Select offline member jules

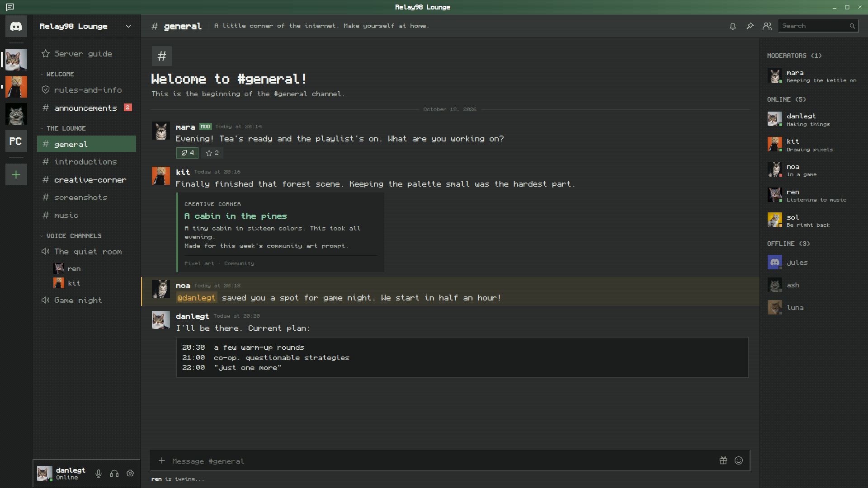click(813, 263)
